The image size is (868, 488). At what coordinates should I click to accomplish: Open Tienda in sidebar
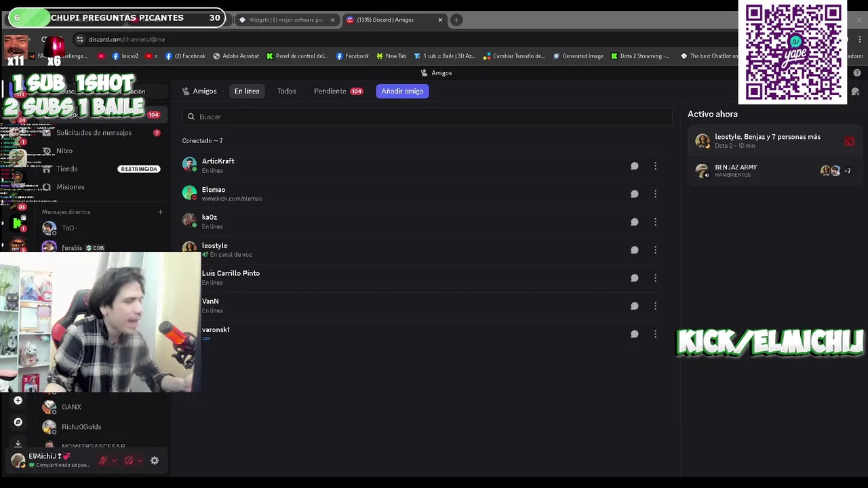pyautogui.click(x=100, y=169)
